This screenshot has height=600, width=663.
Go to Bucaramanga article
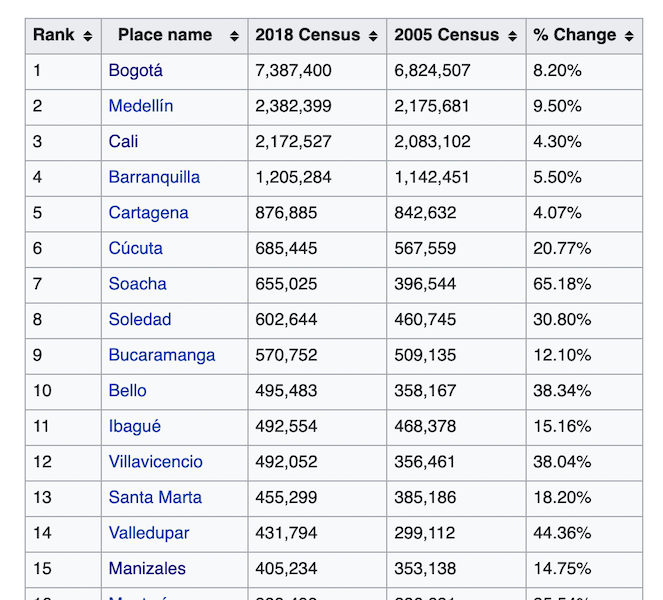click(x=162, y=355)
